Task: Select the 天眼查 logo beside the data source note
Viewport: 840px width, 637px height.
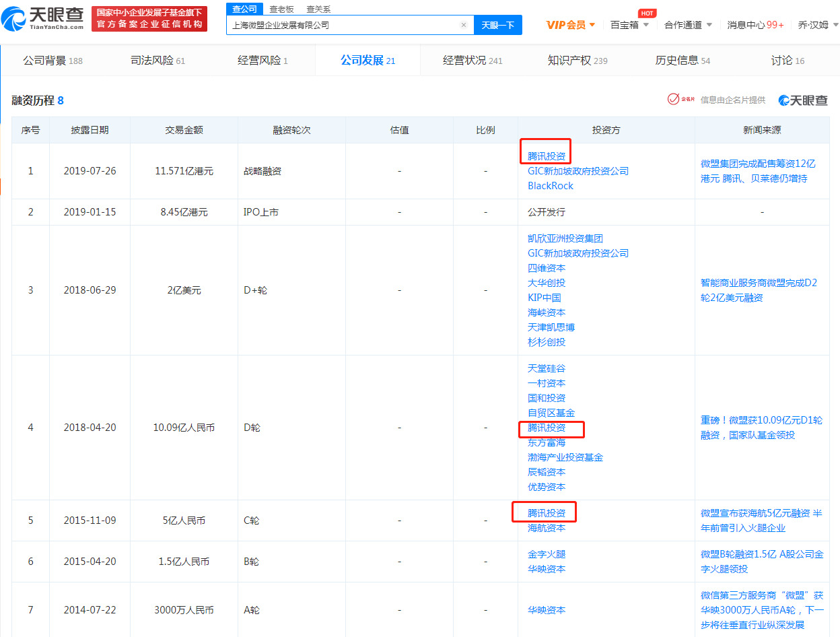Action: click(803, 100)
